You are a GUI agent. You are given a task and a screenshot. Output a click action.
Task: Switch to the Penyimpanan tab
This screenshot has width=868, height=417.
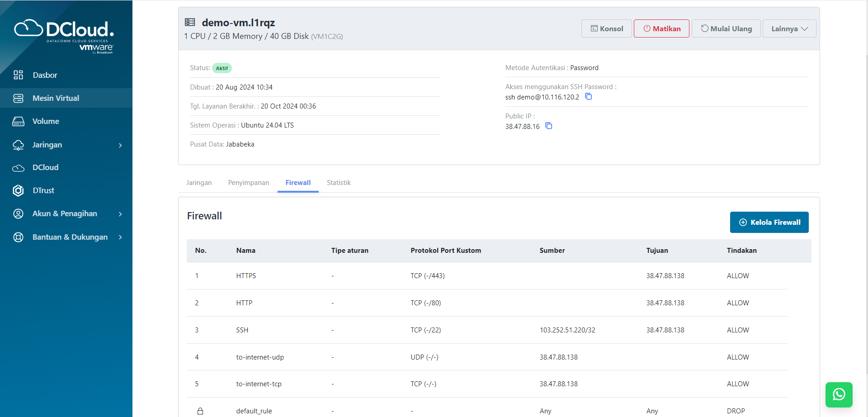248,183
